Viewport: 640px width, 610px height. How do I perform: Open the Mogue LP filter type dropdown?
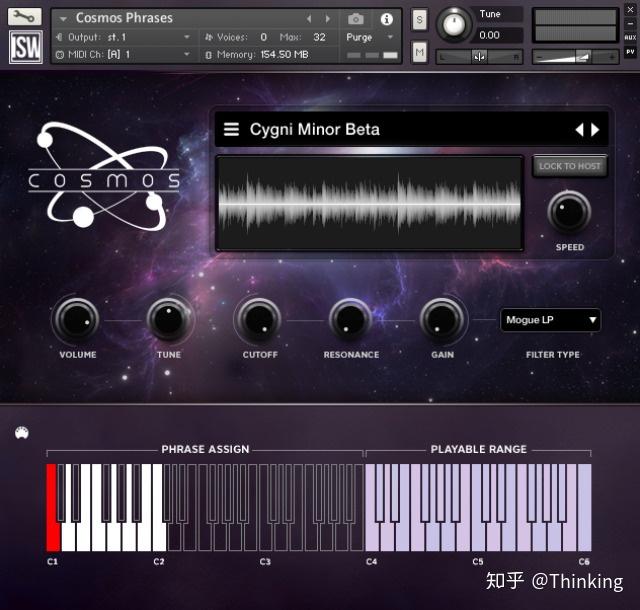(x=550, y=320)
